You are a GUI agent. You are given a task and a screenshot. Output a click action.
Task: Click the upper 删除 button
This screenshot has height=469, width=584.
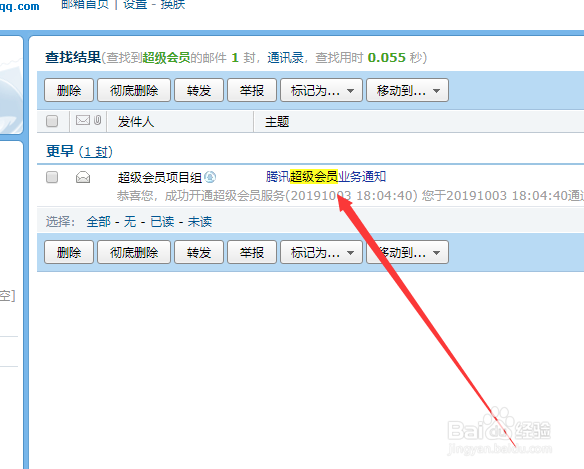click(x=69, y=90)
